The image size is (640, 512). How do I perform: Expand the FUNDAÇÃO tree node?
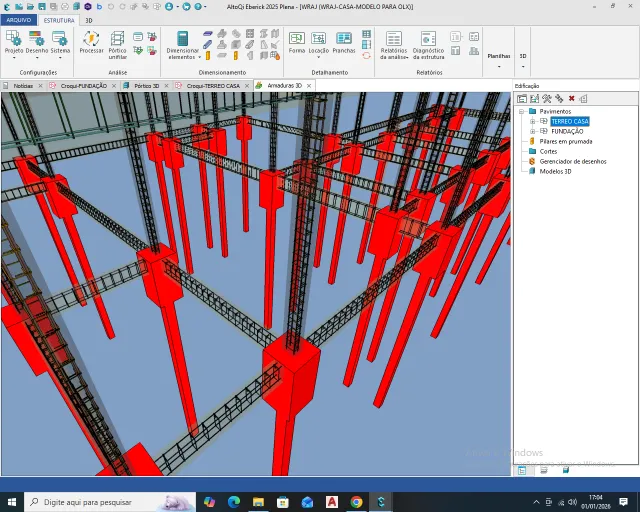tap(532, 131)
